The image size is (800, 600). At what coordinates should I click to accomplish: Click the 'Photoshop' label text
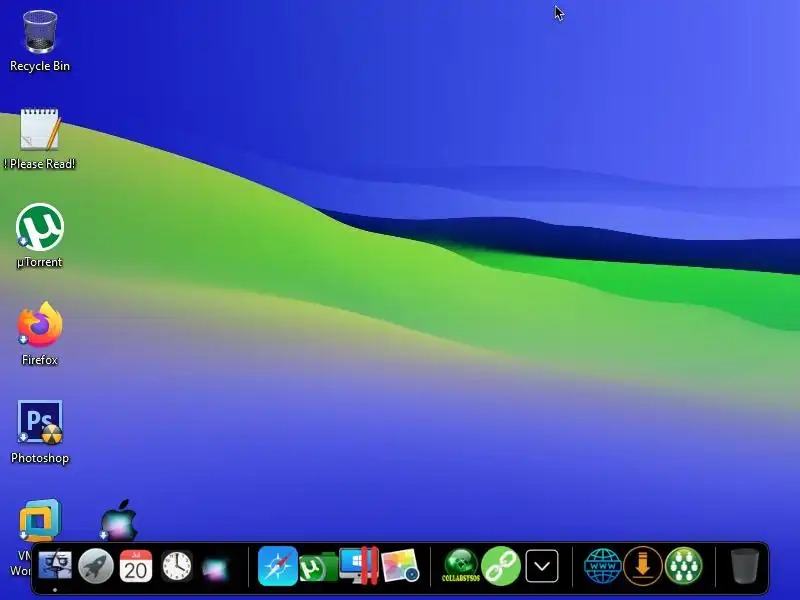(x=40, y=458)
